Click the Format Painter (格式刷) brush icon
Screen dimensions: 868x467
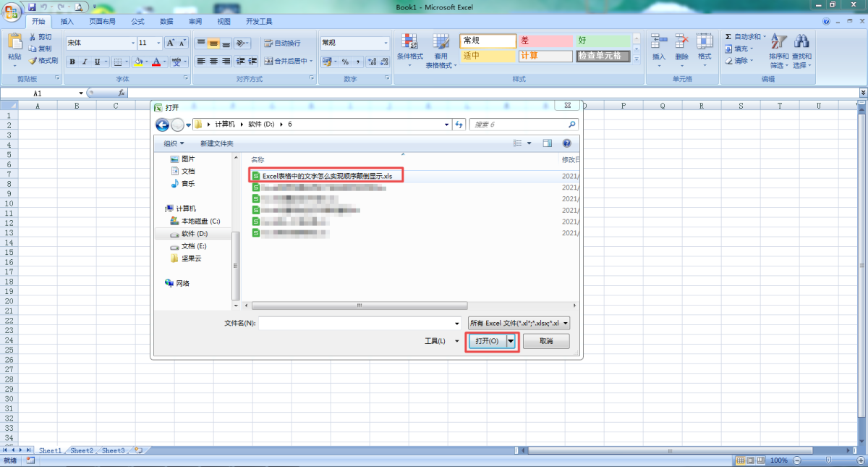click(x=33, y=61)
